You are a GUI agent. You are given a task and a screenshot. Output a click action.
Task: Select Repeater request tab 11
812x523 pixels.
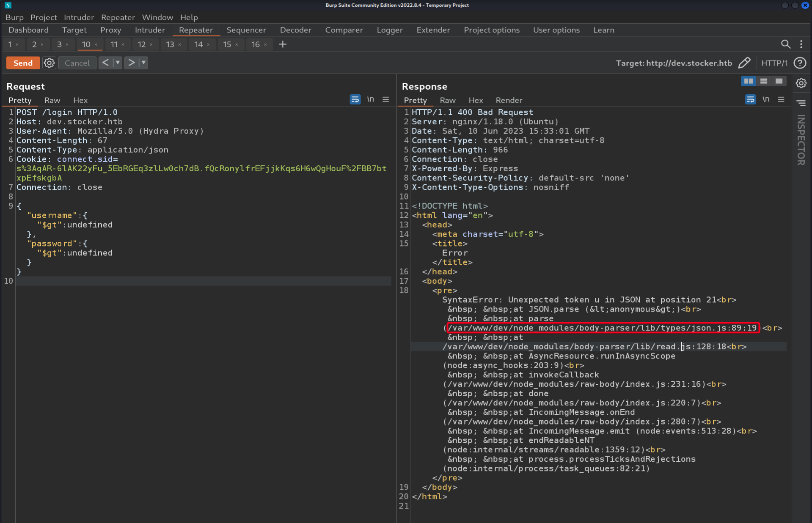(114, 44)
